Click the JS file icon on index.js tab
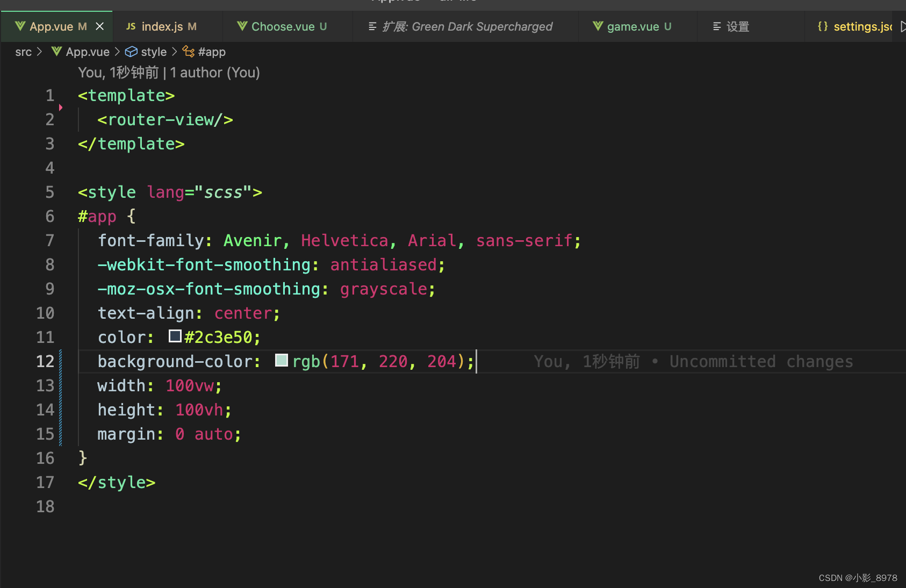Viewport: 906px width, 588px height. click(130, 26)
